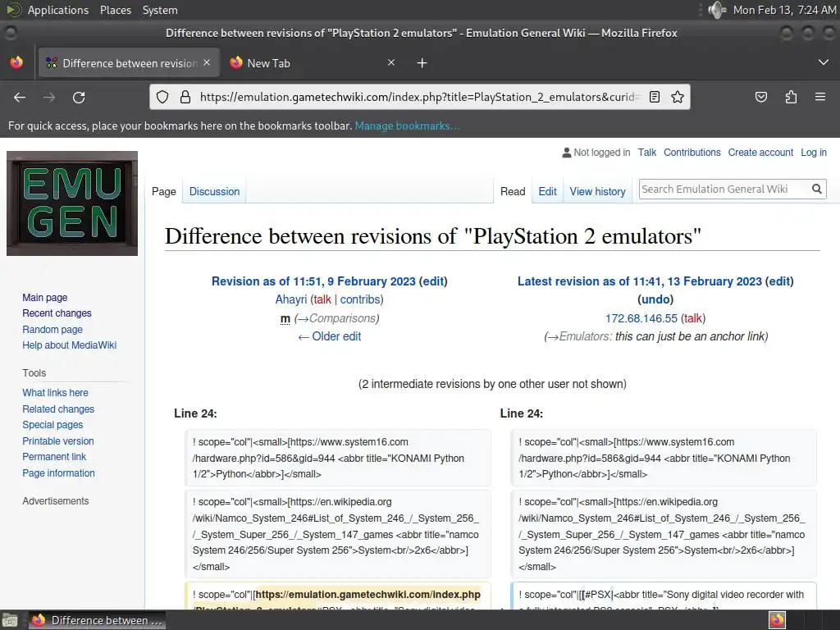Open the wiki Page tab
The width and height of the screenshot is (840, 630).
click(164, 191)
